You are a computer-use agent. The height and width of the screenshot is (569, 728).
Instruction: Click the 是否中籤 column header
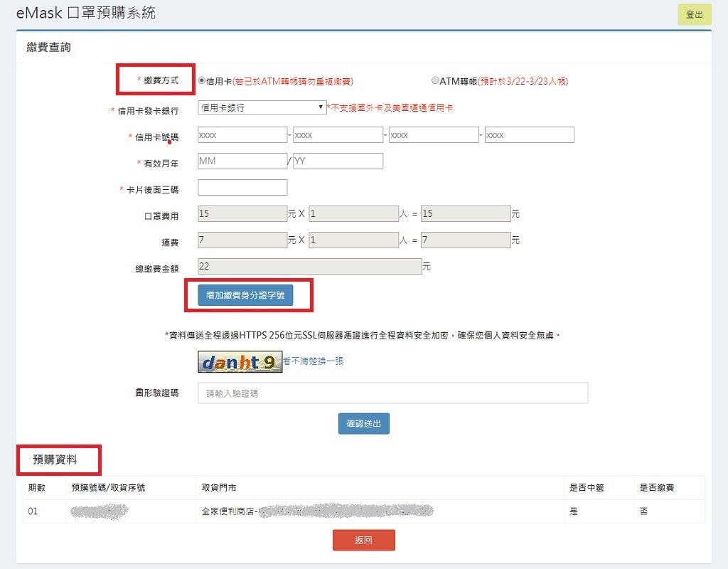coord(587,487)
